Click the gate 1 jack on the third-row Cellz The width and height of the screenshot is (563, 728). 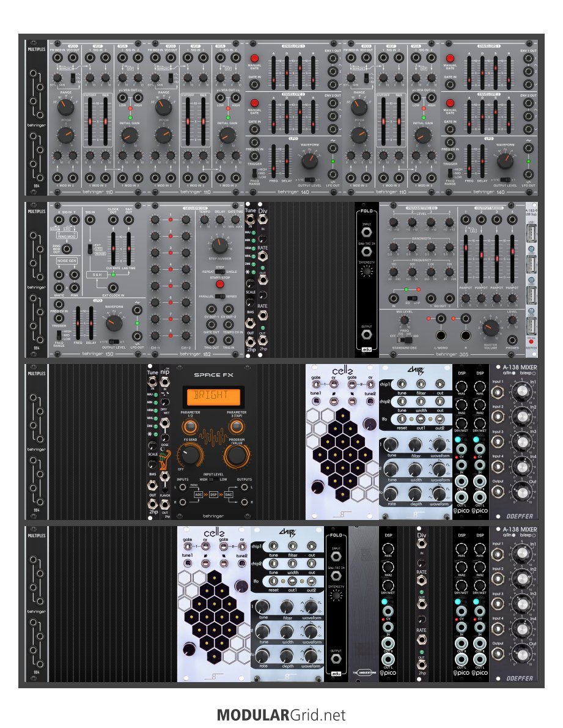(316, 385)
